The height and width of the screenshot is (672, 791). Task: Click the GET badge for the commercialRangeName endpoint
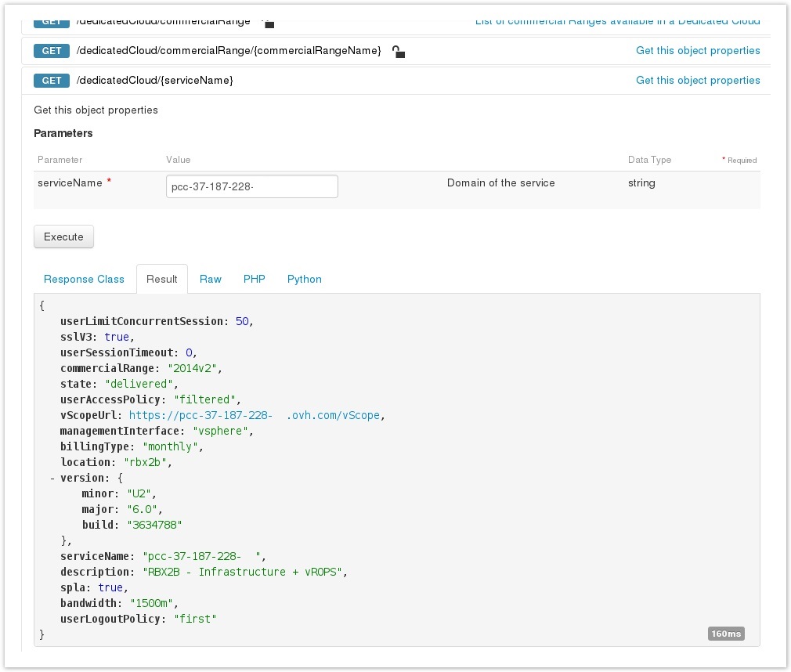(52, 51)
